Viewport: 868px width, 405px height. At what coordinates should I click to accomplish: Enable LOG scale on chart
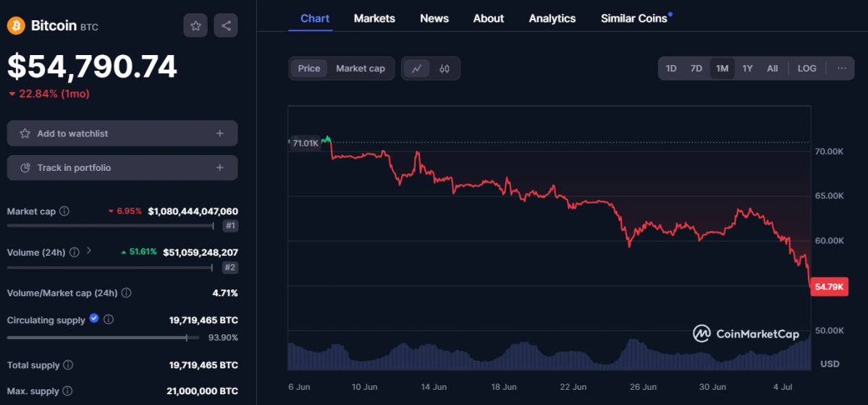click(806, 68)
